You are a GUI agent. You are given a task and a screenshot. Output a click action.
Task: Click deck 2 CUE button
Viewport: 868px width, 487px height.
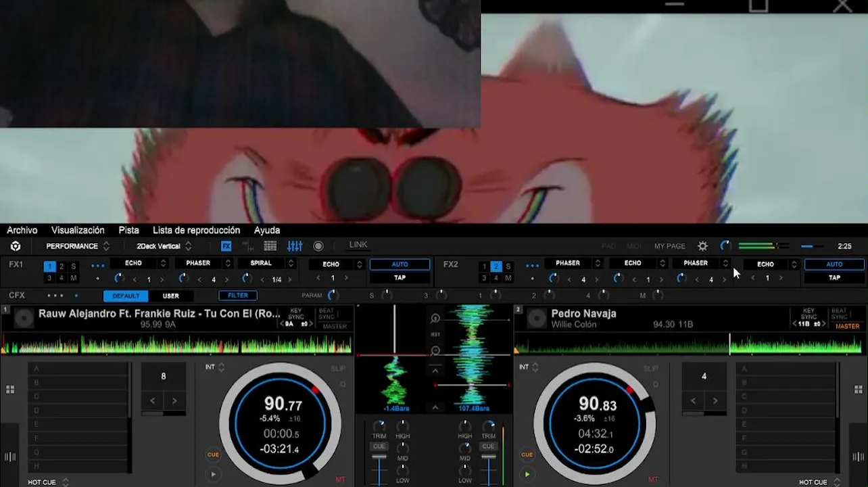[527, 455]
